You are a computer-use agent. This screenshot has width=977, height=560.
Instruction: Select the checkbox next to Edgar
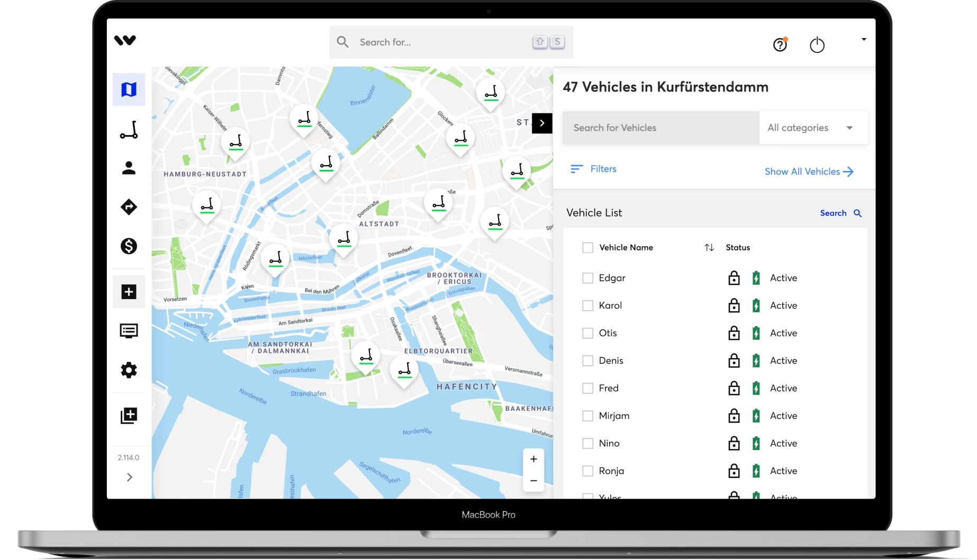[587, 277]
